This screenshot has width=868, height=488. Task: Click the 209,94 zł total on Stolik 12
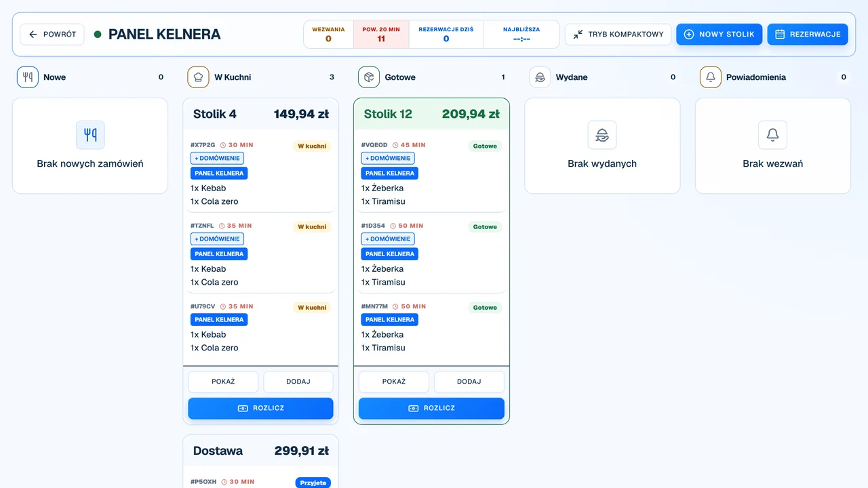click(x=471, y=114)
